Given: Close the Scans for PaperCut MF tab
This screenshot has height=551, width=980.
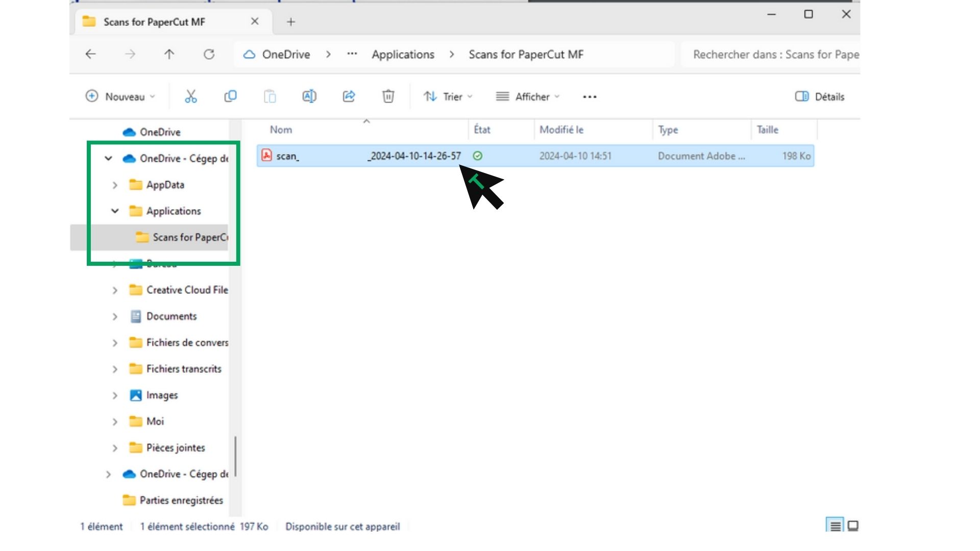Looking at the screenshot, I should point(255,21).
